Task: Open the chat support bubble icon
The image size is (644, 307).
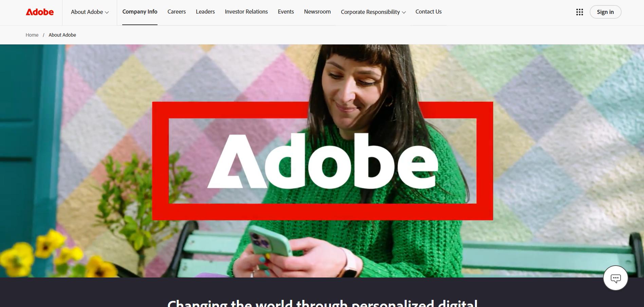Action: [x=615, y=278]
